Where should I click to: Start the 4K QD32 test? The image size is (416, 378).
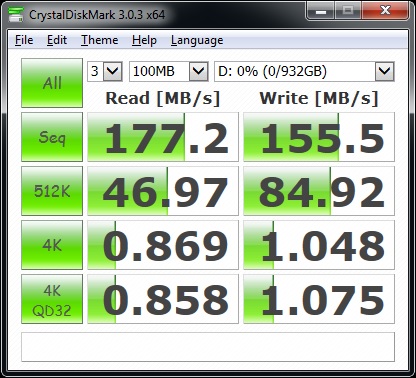(52, 299)
